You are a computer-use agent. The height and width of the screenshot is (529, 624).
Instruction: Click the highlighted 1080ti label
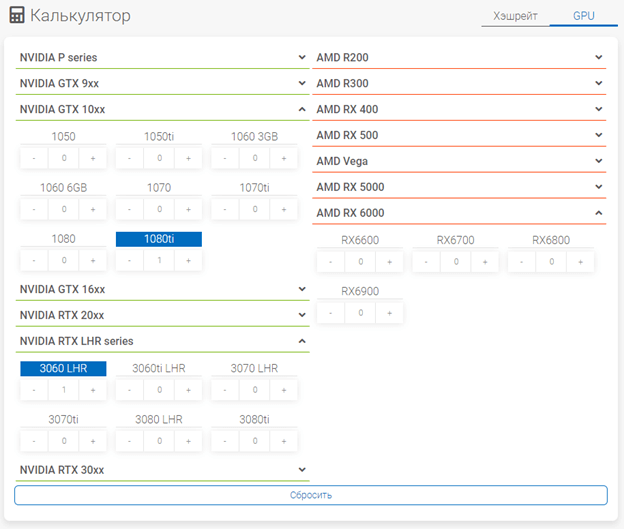(159, 239)
